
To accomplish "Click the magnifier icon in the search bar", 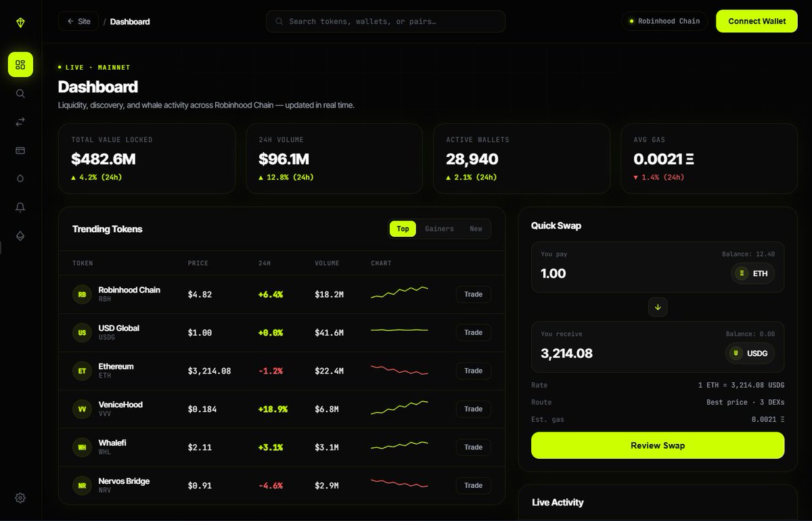I will click(279, 22).
